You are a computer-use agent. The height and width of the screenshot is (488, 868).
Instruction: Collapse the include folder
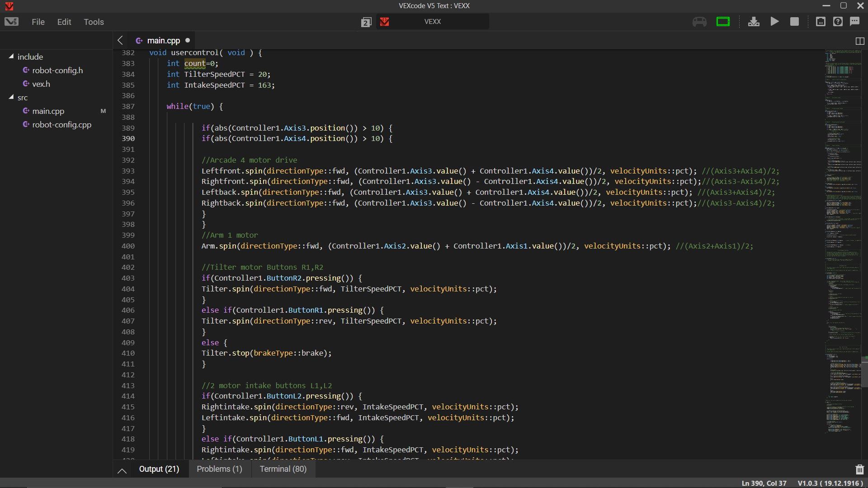point(11,56)
